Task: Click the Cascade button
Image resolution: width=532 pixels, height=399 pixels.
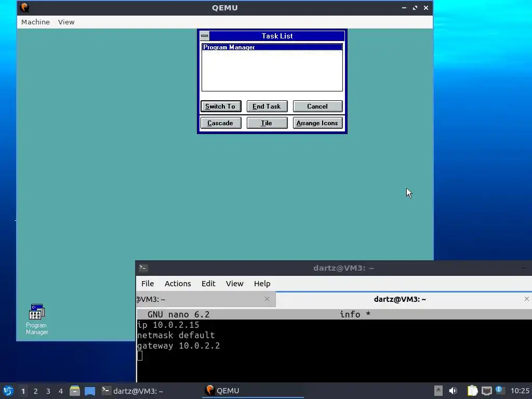Action: [x=220, y=123]
